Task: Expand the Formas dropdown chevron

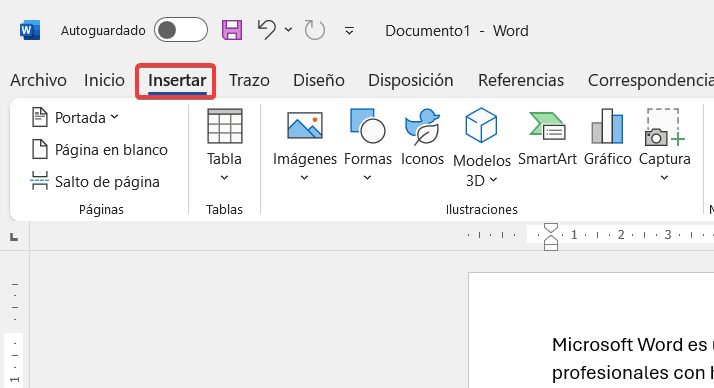Action: pos(367,178)
